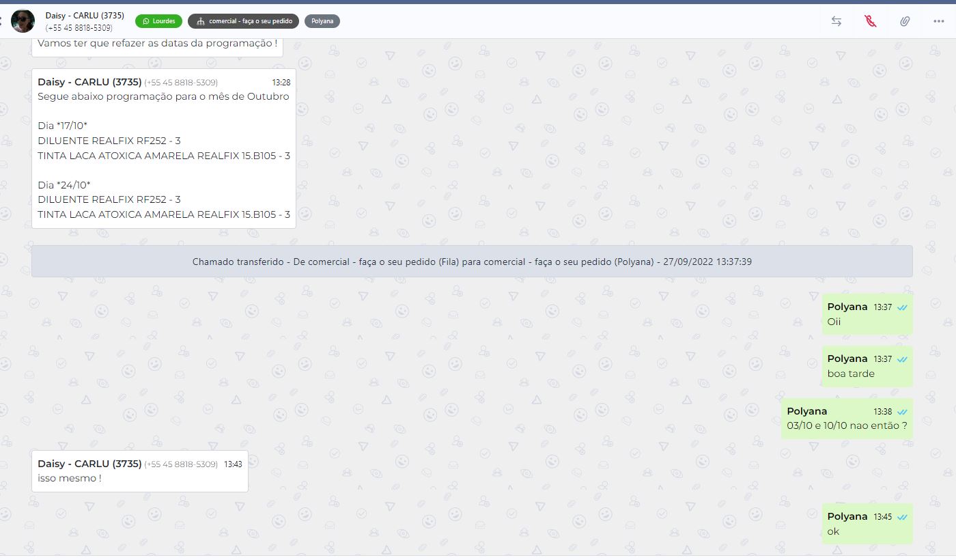Viewport: 956px width, 560px height.
Task: Open the paperclip attachment icon
Action: pyautogui.click(x=905, y=21)
